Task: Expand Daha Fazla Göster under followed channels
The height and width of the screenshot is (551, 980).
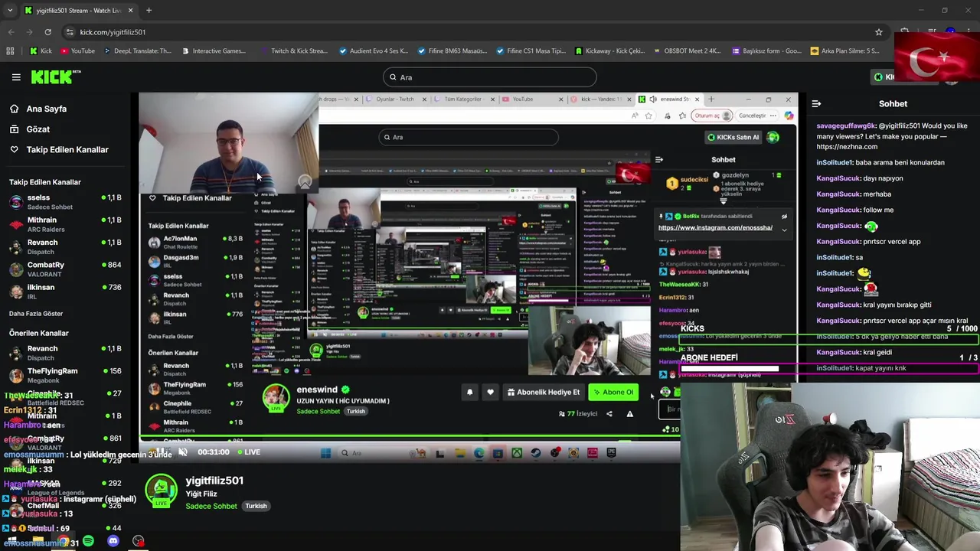Action: [x=36, y=314]
